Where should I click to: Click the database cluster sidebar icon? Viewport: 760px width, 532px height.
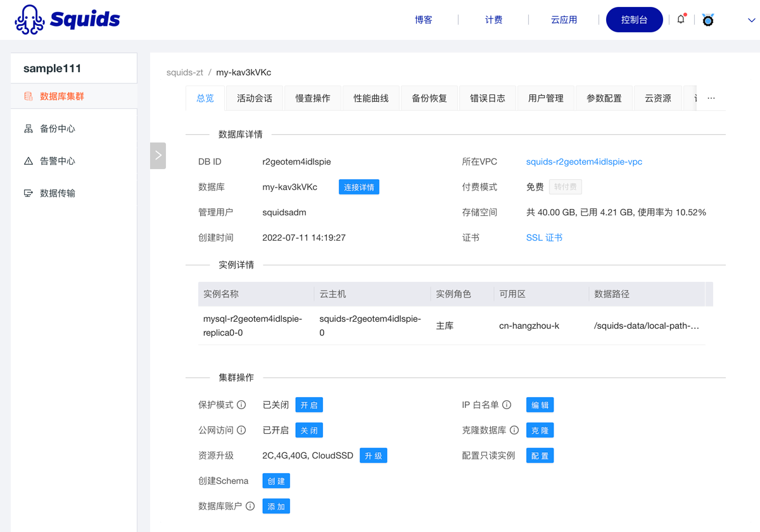click(x=28, y=96)
